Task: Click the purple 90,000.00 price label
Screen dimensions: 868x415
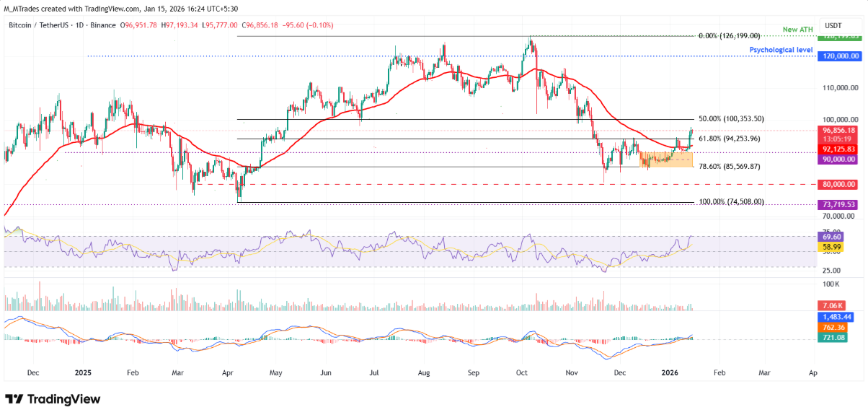Action: tap(841, 159)
